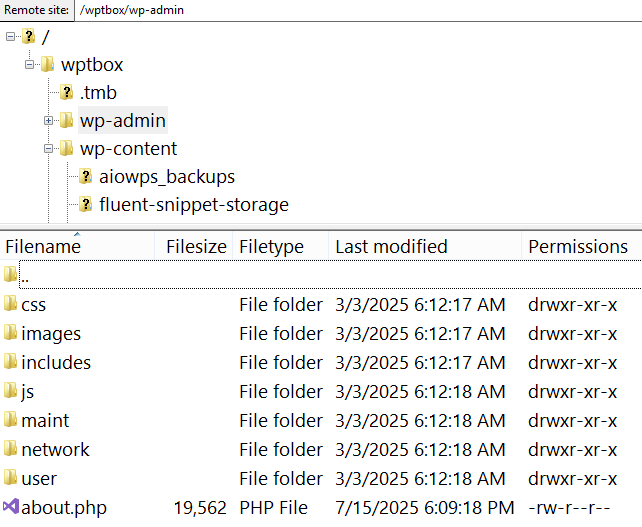
Task: Select the includes folder row
Action: [x=321, y=362]
